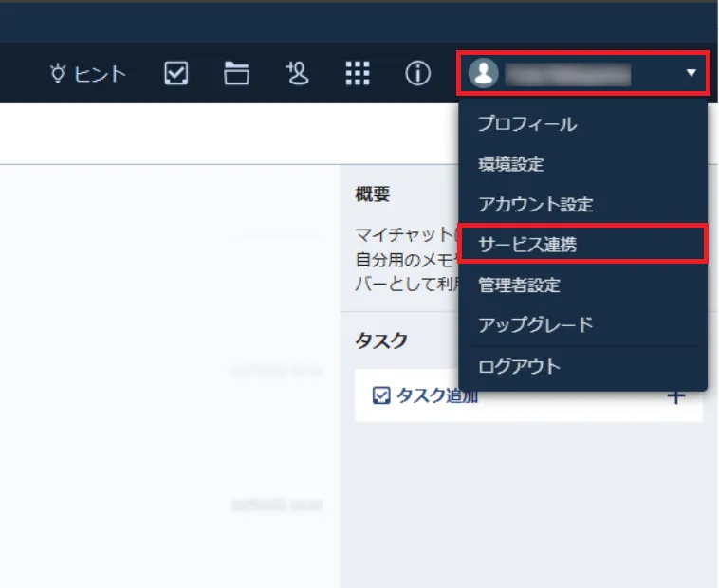
Task: Choose アカウント設定 menu item
Action: (535, 204)
